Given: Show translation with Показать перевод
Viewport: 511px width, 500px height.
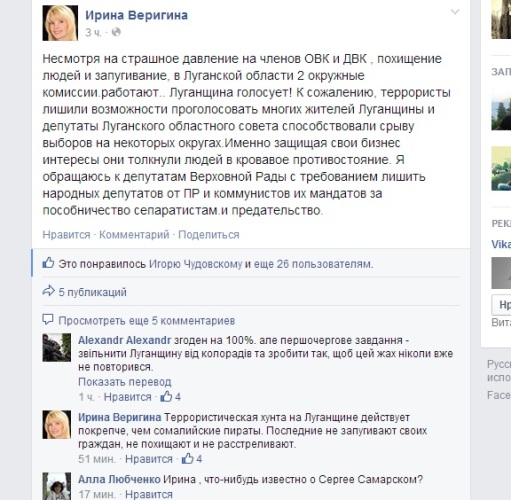Looking at the screenshot, I should [125, 382].
